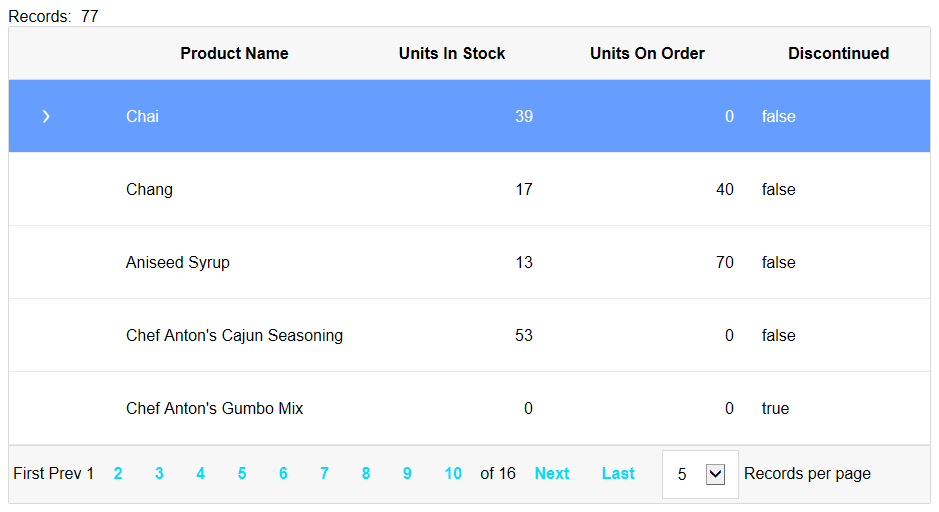Jump to page 4

click(201, 474)
